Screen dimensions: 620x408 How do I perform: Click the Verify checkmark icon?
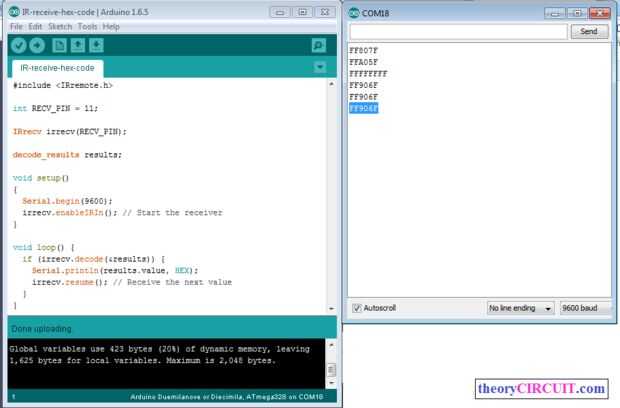pos(18,45)
